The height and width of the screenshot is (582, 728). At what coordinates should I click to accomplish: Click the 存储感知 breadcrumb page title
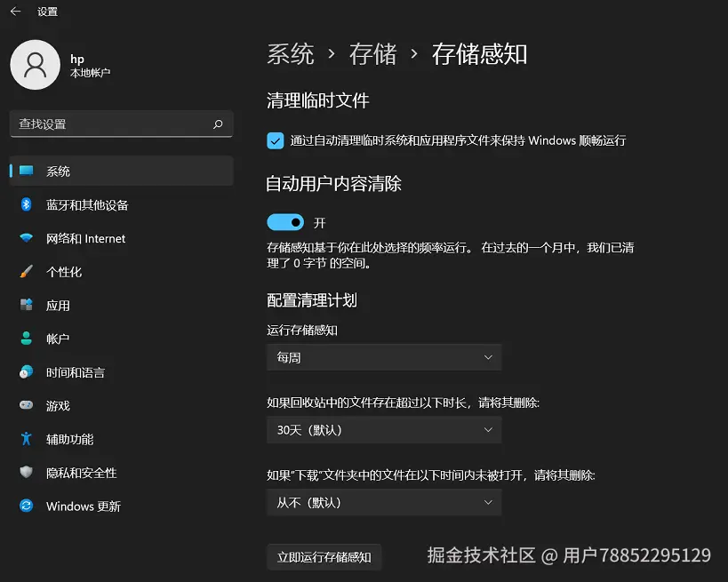coord(480,54)
